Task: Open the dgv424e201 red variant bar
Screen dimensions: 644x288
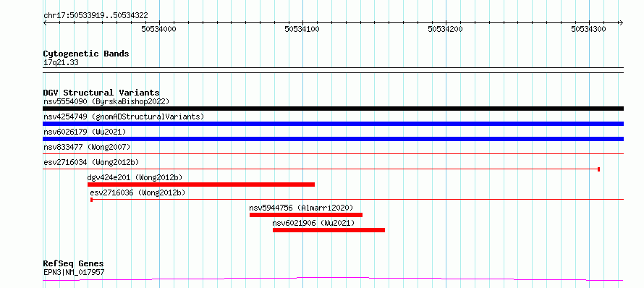Action: (201, 185)
